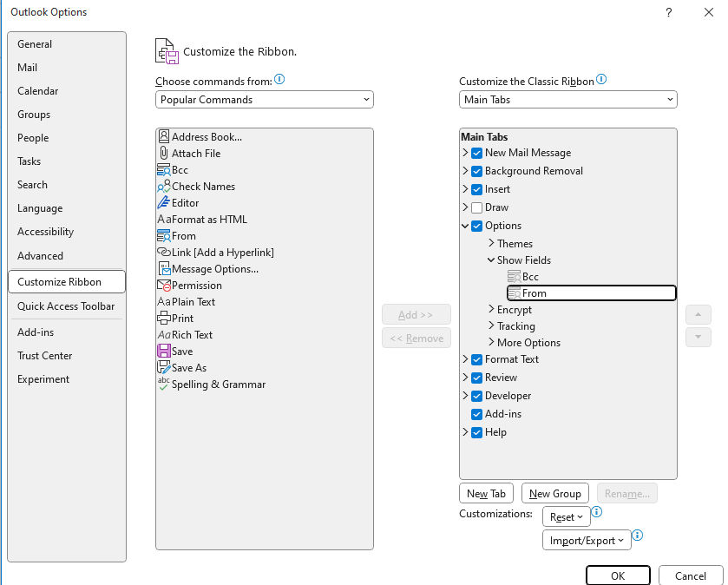Click the Check Names icon
The width and height of the screenshot is (728, 585).
click(163, 187)
